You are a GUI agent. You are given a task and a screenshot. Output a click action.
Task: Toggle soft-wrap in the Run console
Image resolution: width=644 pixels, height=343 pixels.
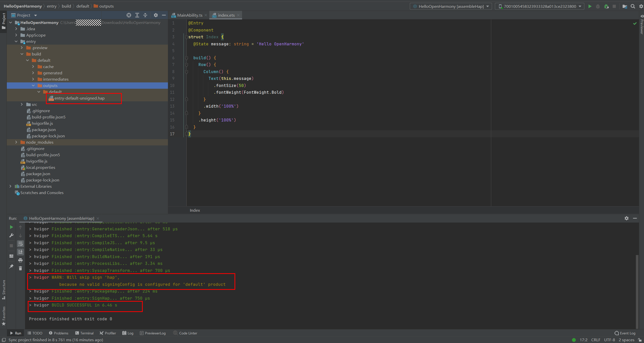click(x=20, y=244)
